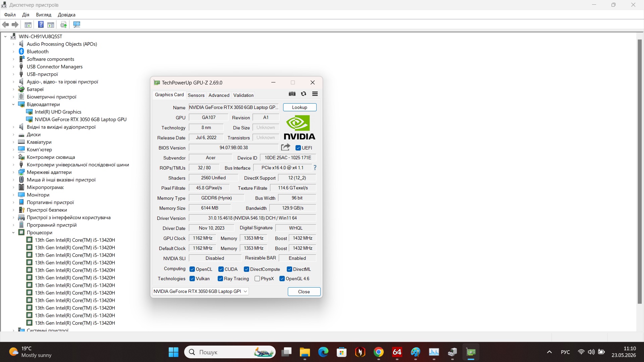Toggle the Ray Tracing checkbox
This screenshot has height=362, width=644.
point(220,279)
